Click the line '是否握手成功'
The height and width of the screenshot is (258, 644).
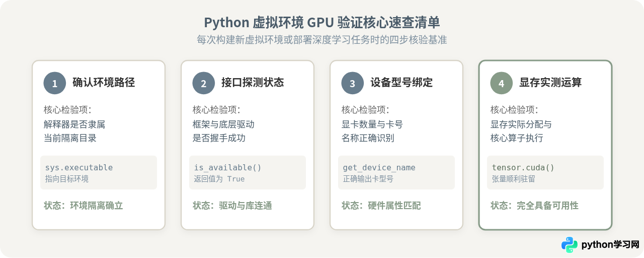(x=219, y=138)
